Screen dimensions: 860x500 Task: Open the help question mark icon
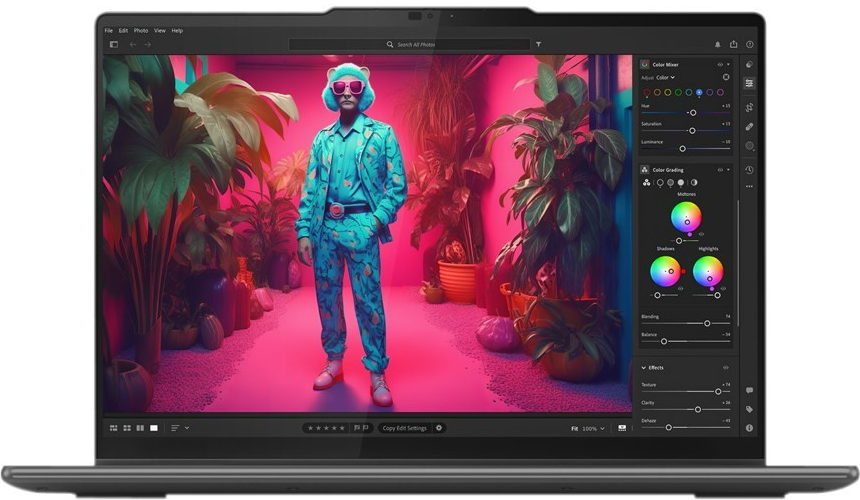pos(750,44)
